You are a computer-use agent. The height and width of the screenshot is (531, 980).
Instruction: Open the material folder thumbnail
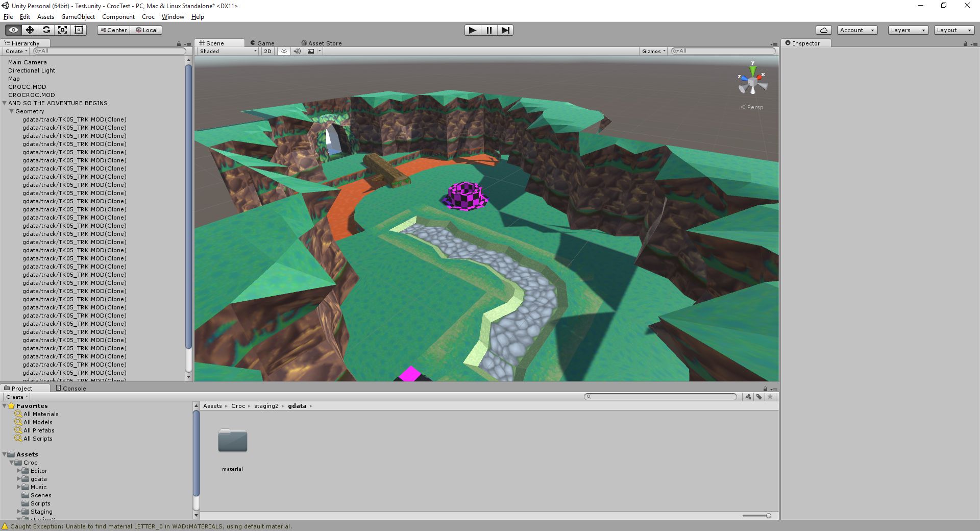click(x=233, y=441)
